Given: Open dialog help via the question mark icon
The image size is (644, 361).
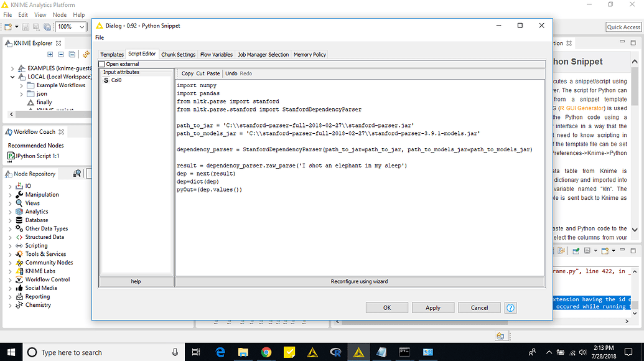Looking at the screenshot, I should (510, 307).
